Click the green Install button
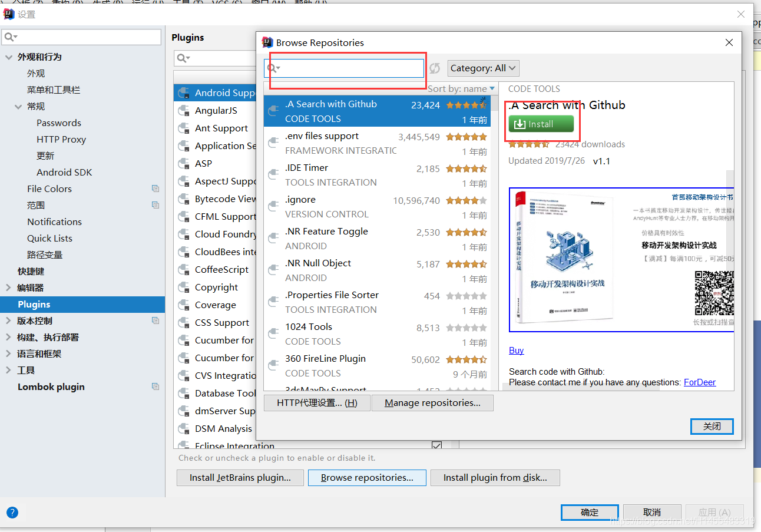This screenshot has width=761, height=532. point(541,124)
